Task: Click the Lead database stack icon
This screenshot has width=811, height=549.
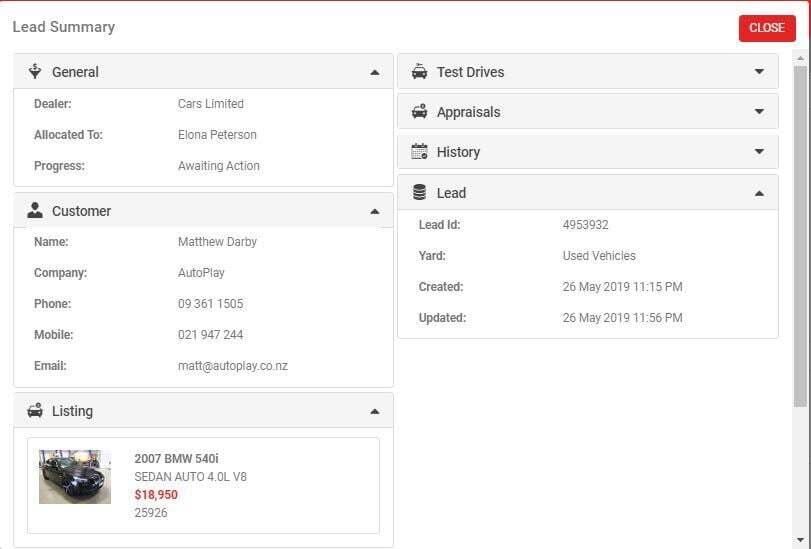Action: point(419,192)
